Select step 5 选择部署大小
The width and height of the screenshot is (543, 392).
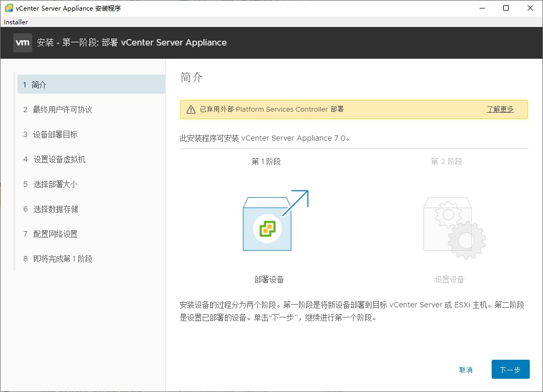54,184
